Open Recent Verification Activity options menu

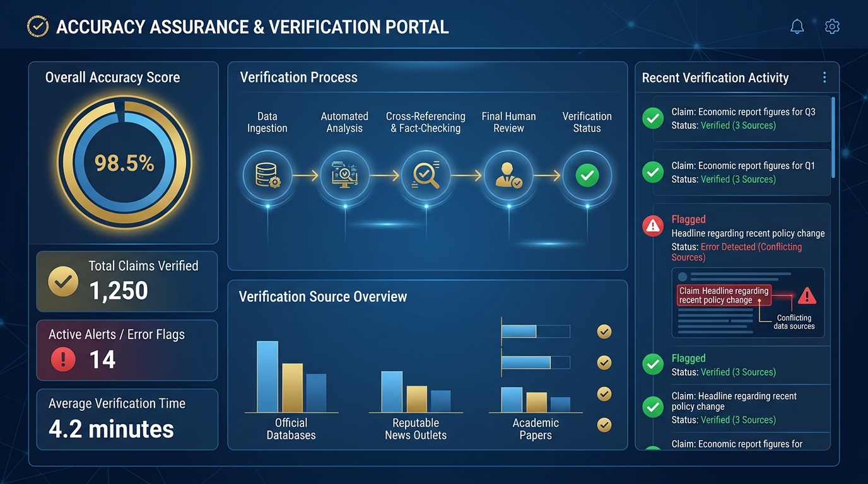coord(824,78)
